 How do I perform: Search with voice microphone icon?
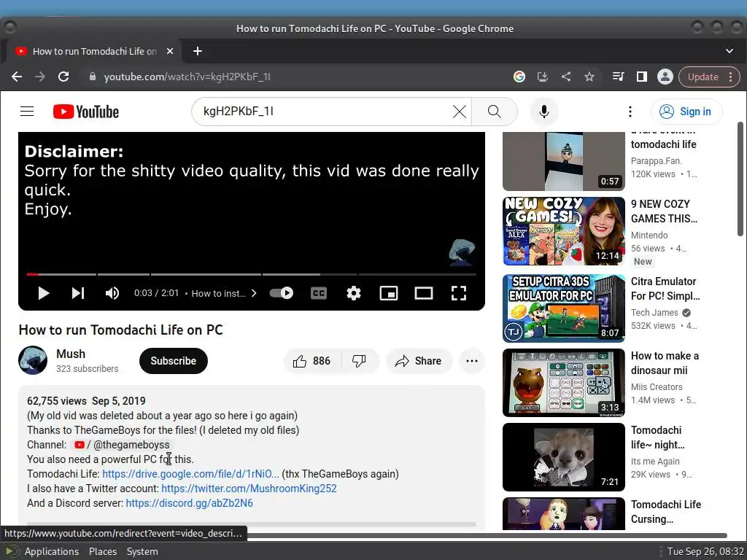pos(543,112)
